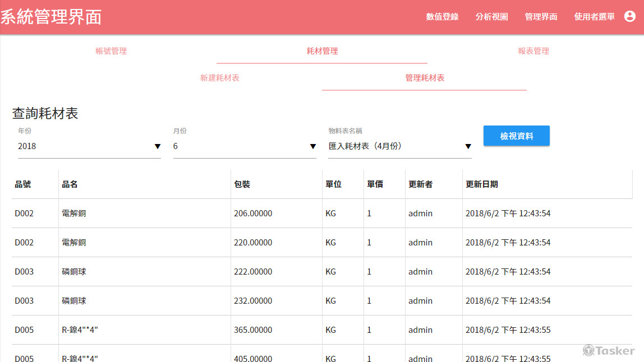Select the 管理耗材表 tab
The width and height of the screenshot is (644, 362).
click(424, 78)
